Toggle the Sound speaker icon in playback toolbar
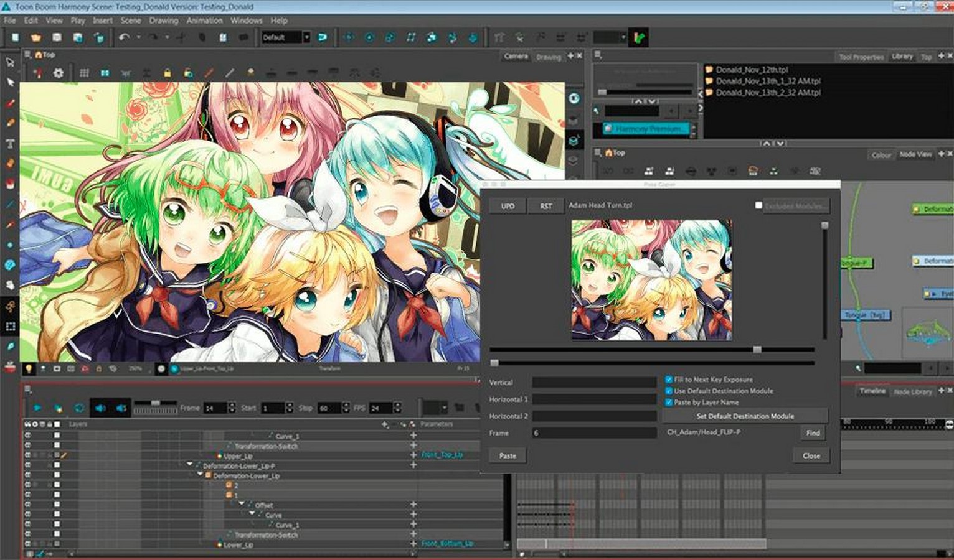Screen dimensions: 954x560 (x=100, y=408)
